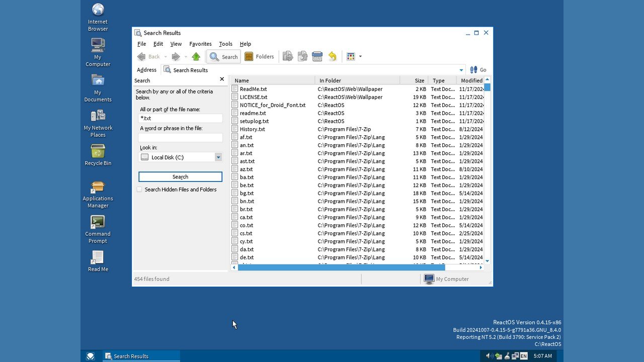Click the Undo toolbar icon

[333, 56]
